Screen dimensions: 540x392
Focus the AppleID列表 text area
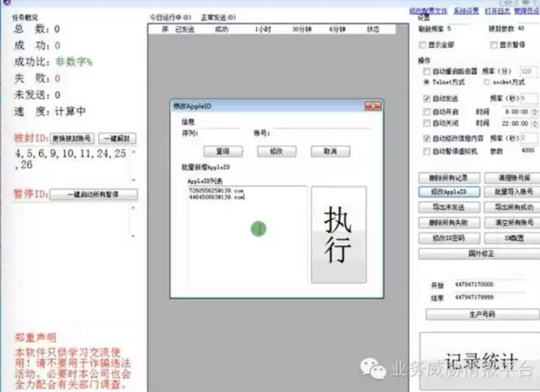[x=247, y=235]
